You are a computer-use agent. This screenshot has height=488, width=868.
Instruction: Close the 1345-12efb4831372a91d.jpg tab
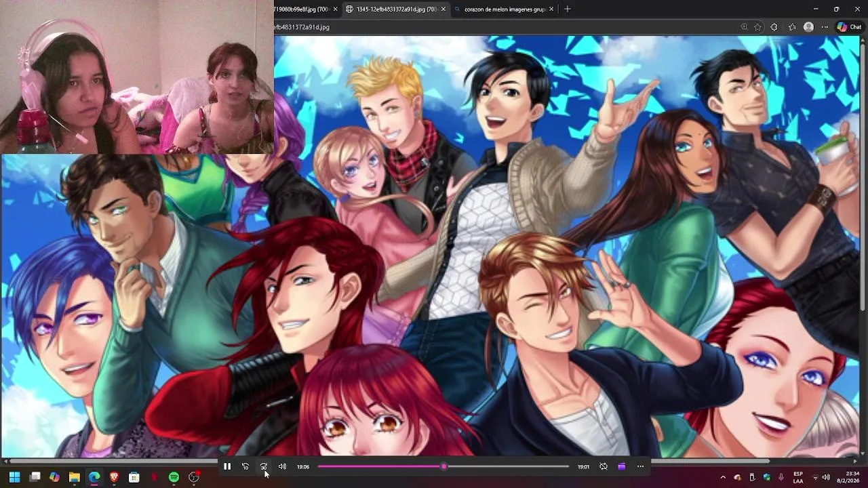443,9
